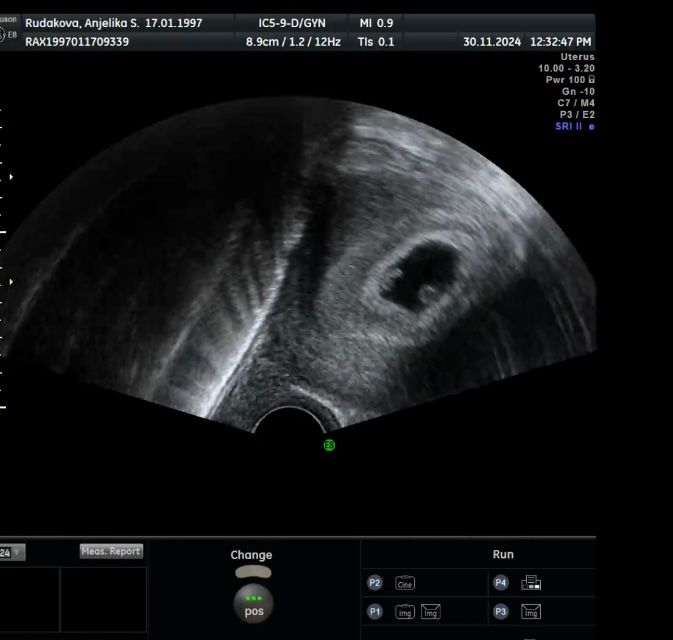Click the Cine save icon beside P2
Image resolution: width=673 pixels, height=640 pixels.
pyautogui.click(x=405, y=583)
